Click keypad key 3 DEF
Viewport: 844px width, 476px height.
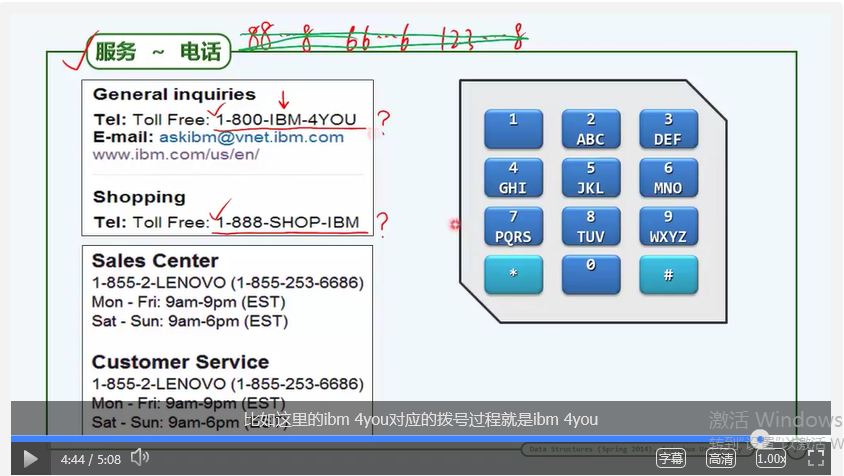pos(668,129)
